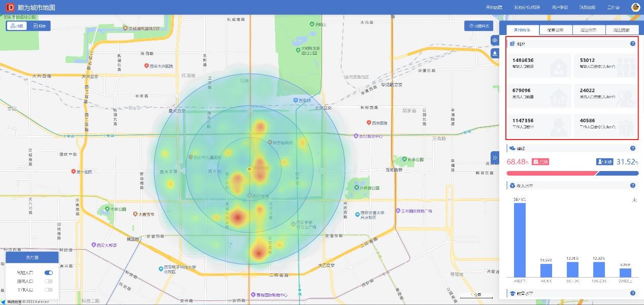Enable the 工作人口 heatmap switch

[49, 290]
